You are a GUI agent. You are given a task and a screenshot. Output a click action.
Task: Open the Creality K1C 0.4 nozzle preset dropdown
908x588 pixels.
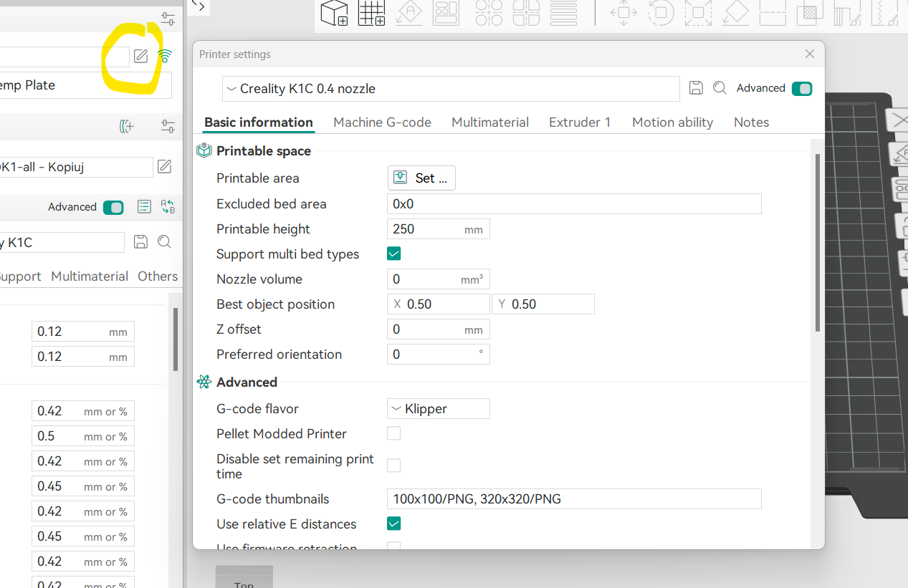click(451, 89)
